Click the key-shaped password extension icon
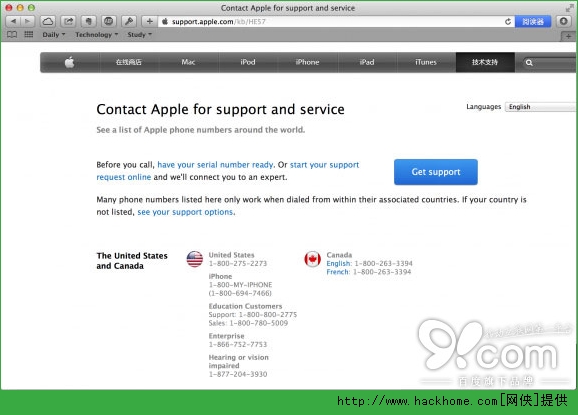Image resolution: width=578 pixels, height=415 pixels. [129, 21]
